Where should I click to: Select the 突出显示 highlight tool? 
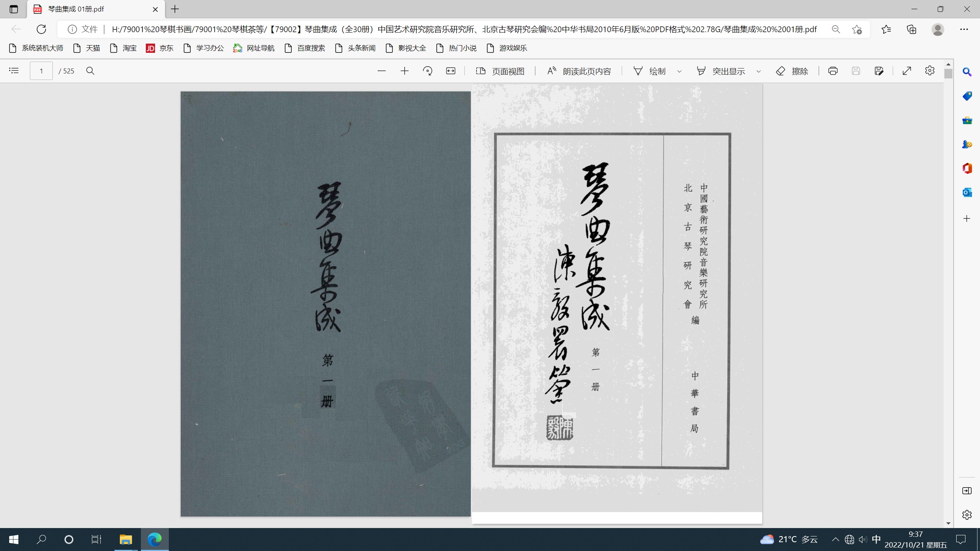(x=721, y=71)
